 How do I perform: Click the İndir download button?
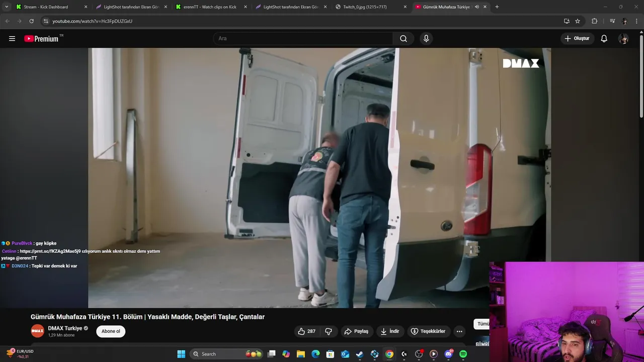390,331
